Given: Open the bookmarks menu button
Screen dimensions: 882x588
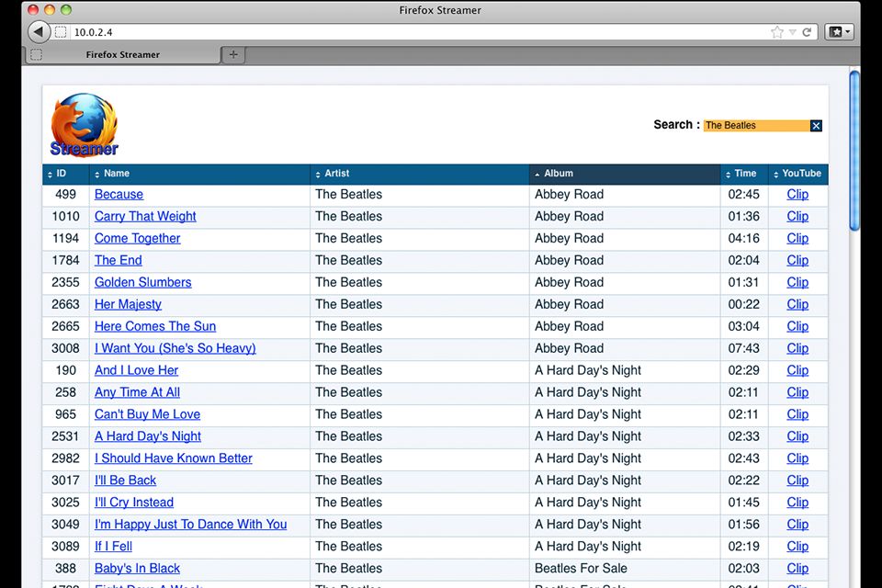Looking at the screenshot, I should (839, 32).
